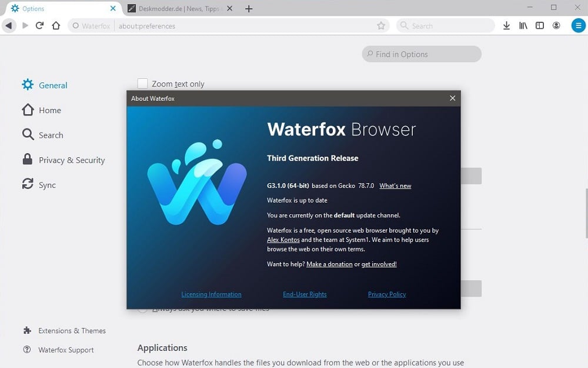
Task: Click the vertical page scrollbar
Action: pyautogui.click(x=586, y=213)
